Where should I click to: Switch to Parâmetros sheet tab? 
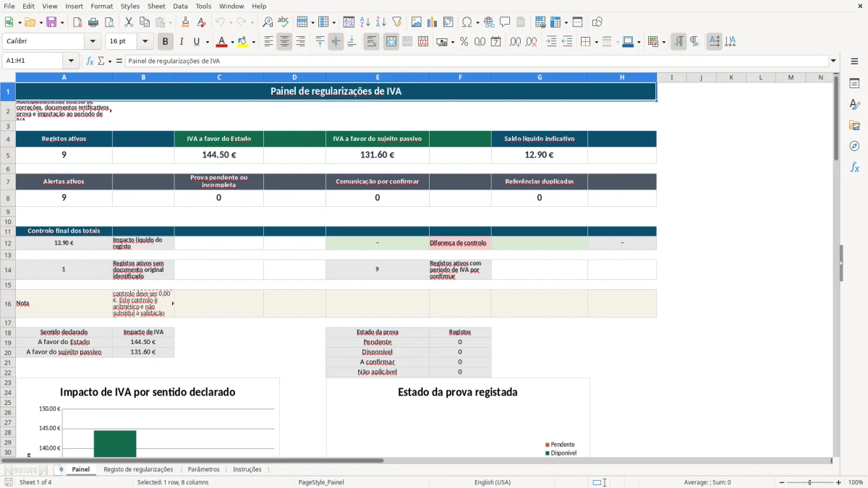[203, 469]
